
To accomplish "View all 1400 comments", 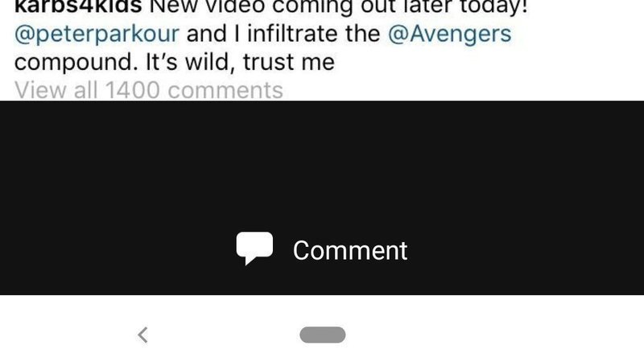I will (149, 90).
